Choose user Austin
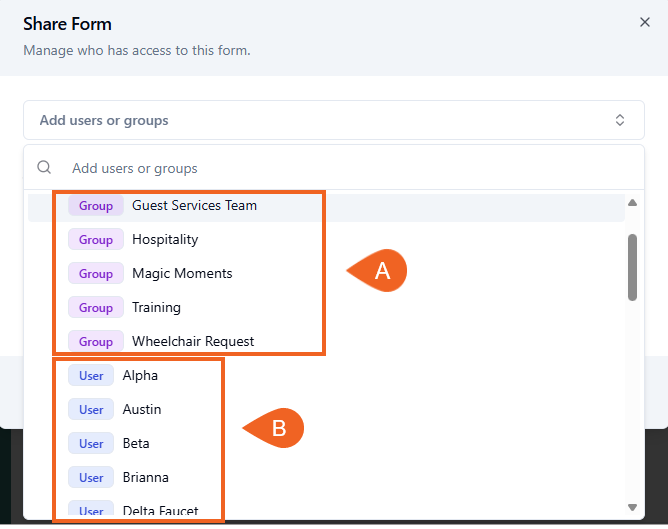The height and width of the screenshot is (529, 668). pyautogui.click(x=141, y=410)
